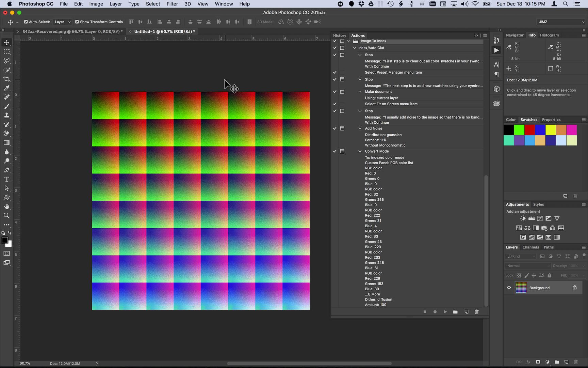The height and width of the screenshot is (368, 588).
Task: Select the Lasso tool
Action: pos(7,61)
